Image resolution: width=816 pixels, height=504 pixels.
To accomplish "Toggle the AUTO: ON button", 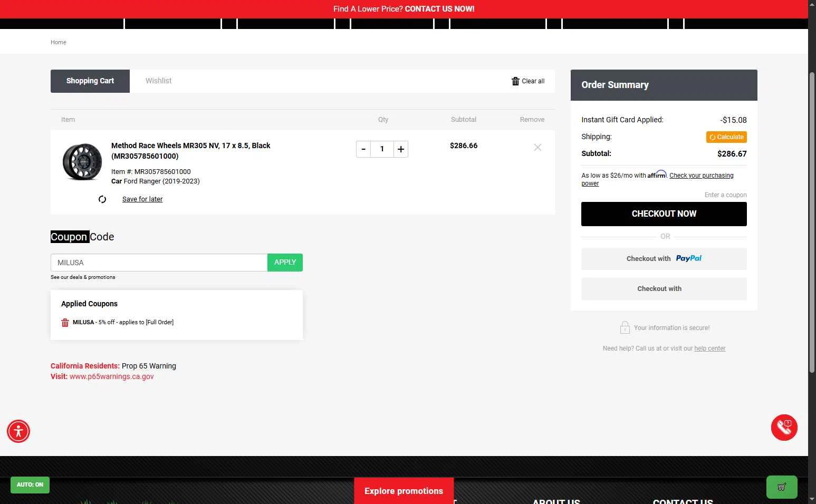I will (x=30, y=485).
